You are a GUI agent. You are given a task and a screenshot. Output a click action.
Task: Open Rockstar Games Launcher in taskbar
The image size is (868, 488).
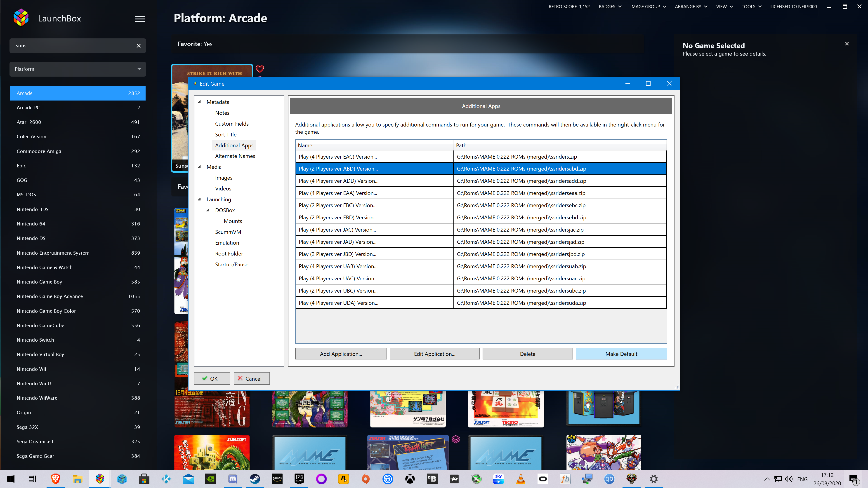click(x=343, y=479)
